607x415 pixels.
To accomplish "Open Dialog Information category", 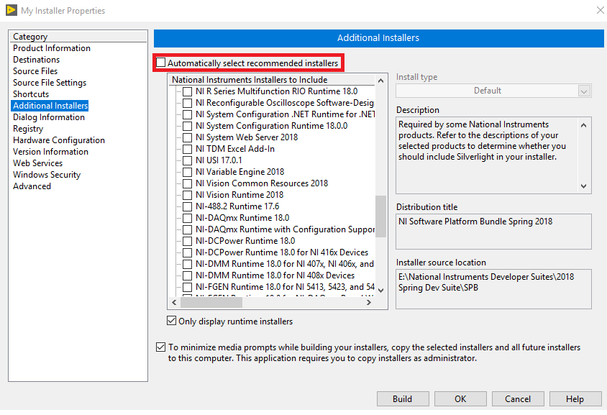I will coord(49,117).
